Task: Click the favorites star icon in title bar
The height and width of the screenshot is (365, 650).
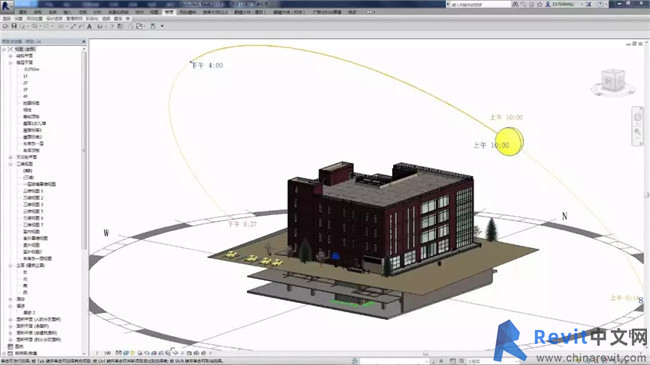Action: 539,5
